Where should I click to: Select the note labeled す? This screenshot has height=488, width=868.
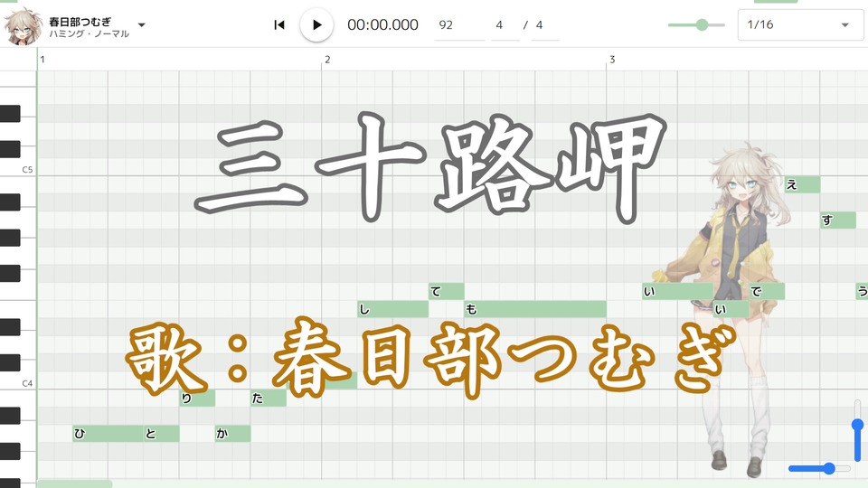click(x=838, y=221)
